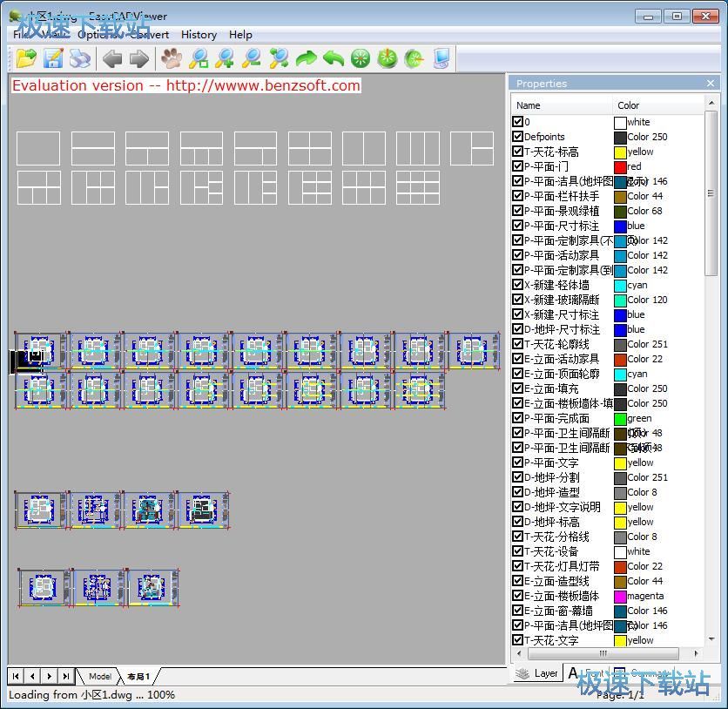Uncheck the X-新建-轻体墙 layer checkbox

tap(518, 285)
